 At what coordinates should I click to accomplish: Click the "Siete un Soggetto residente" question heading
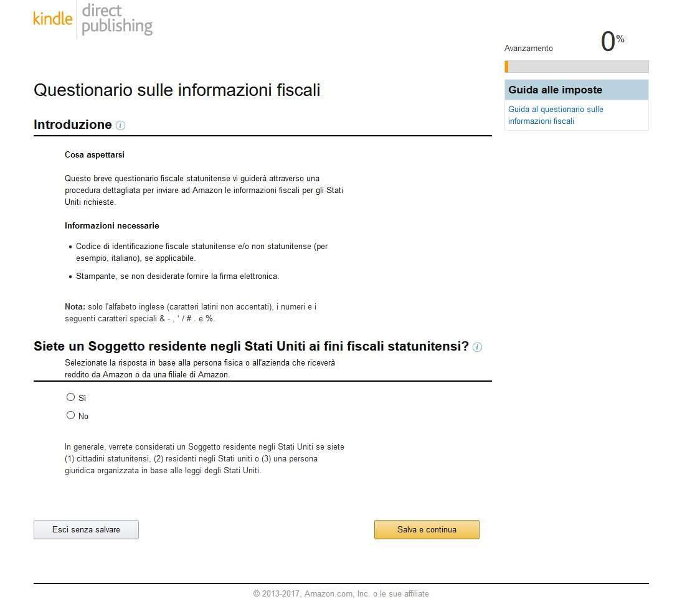click(x=251, y=346)
